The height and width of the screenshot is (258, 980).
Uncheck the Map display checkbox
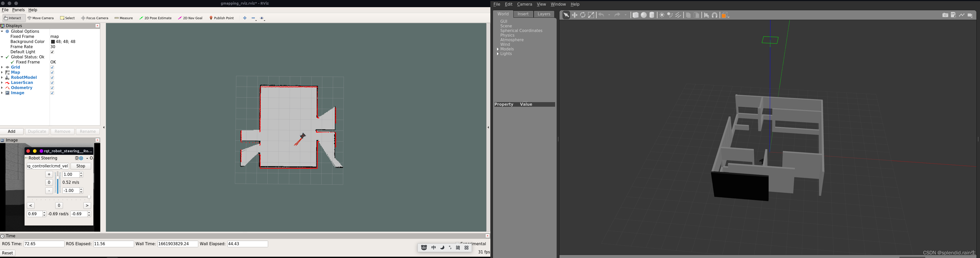pyautogui.click(x=52, y=72)
